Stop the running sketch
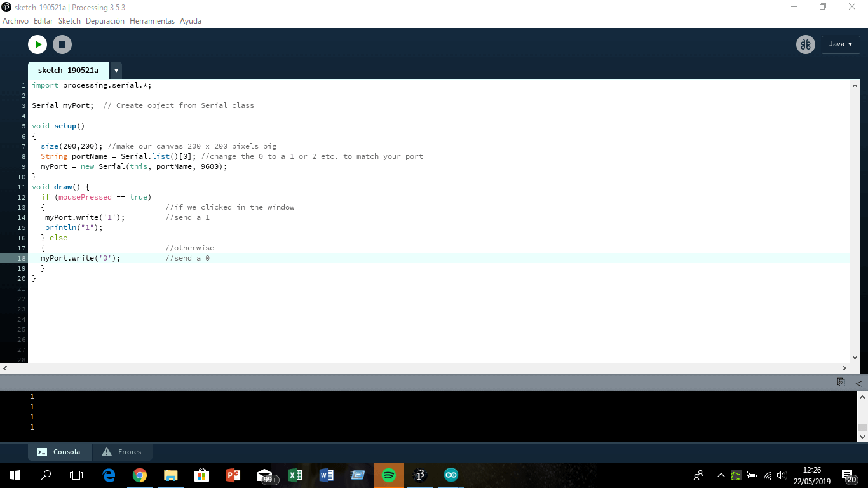 click(x=62, y=44)
